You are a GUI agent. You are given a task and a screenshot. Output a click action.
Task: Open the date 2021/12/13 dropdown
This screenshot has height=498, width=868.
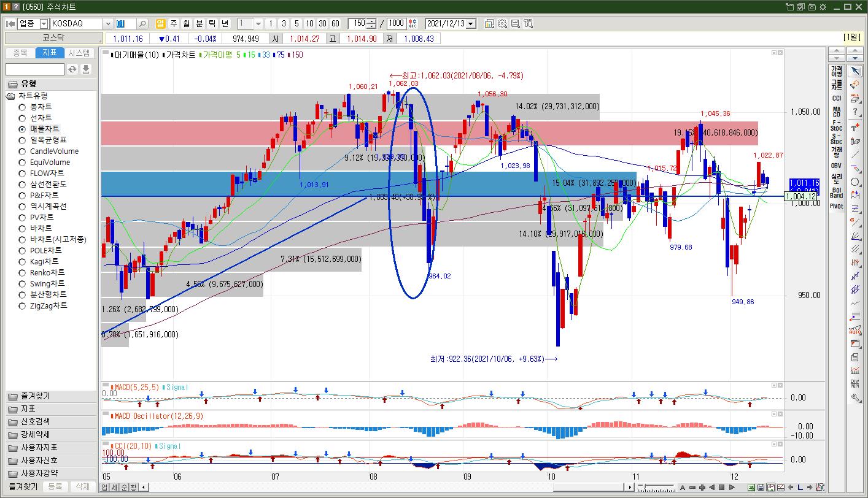tap(471, 24)
